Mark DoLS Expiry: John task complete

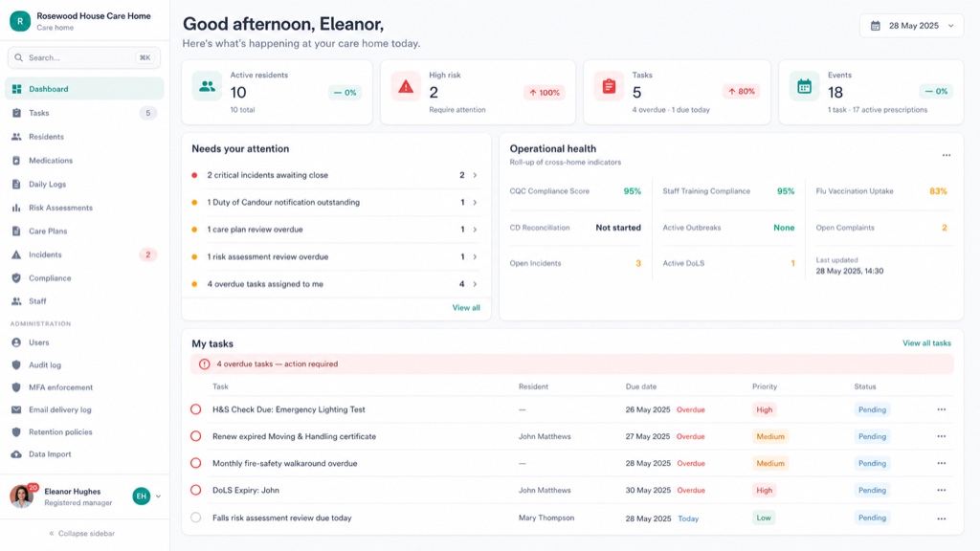coord(195,490)
